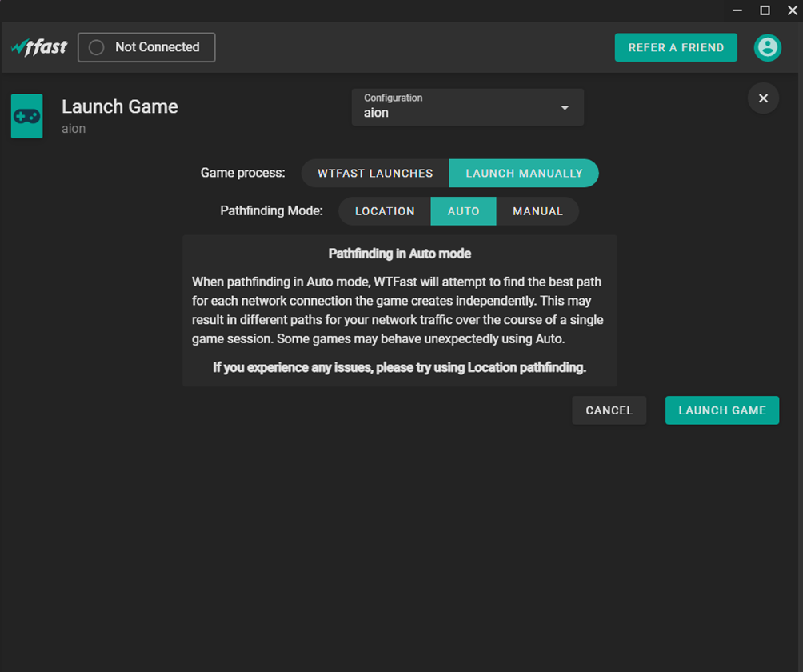Image resolution: width=803 pixels, height=672 pixels.
Task: Choose Auto pathfinding mode
Action: [463, 211]
